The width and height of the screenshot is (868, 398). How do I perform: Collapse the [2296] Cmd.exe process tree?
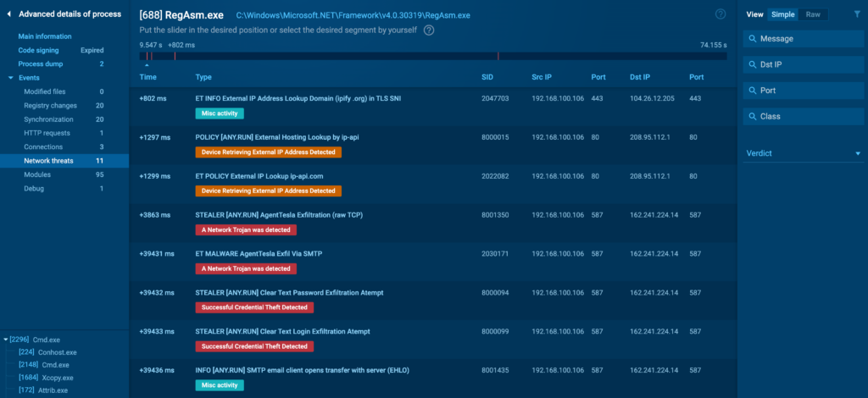(x=6, y=340)
